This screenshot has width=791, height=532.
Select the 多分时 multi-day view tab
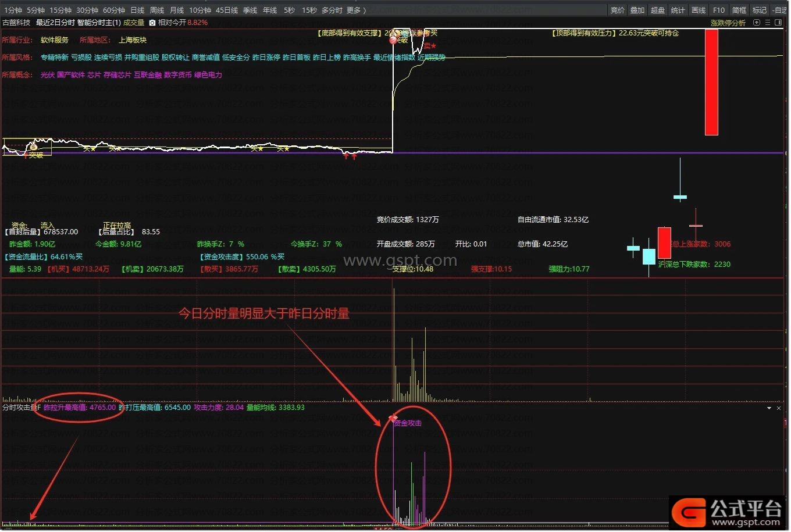(x=332, y=10)
